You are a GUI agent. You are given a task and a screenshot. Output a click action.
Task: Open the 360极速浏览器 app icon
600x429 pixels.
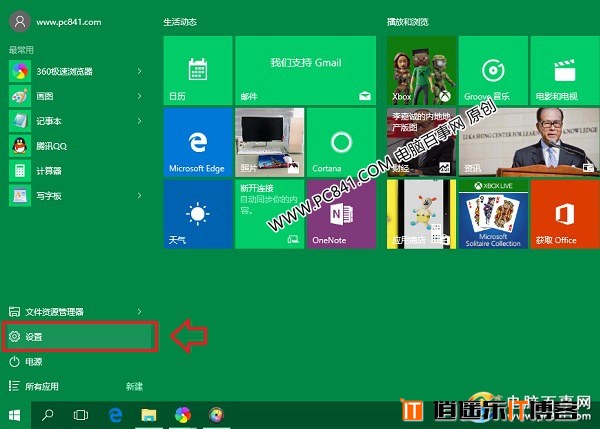click(20, 71)
